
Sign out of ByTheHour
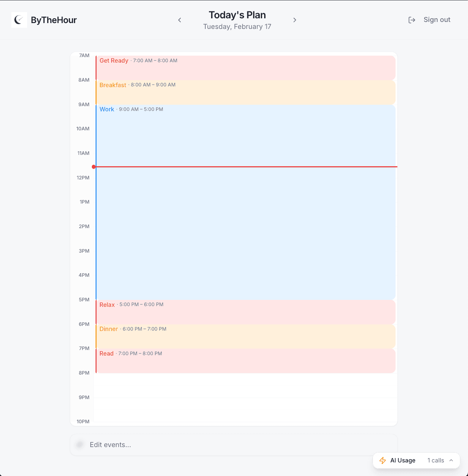point(437,20)
